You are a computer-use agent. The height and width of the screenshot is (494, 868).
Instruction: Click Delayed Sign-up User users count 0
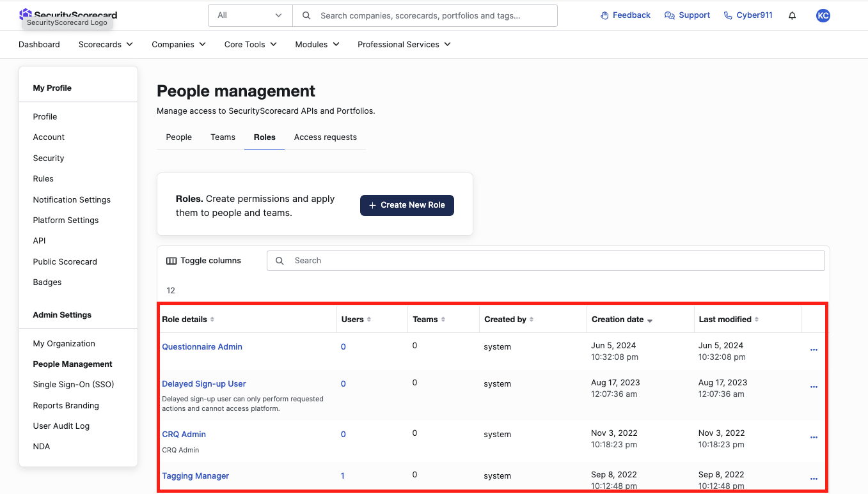pyautogui.click(x=343, y=384)
